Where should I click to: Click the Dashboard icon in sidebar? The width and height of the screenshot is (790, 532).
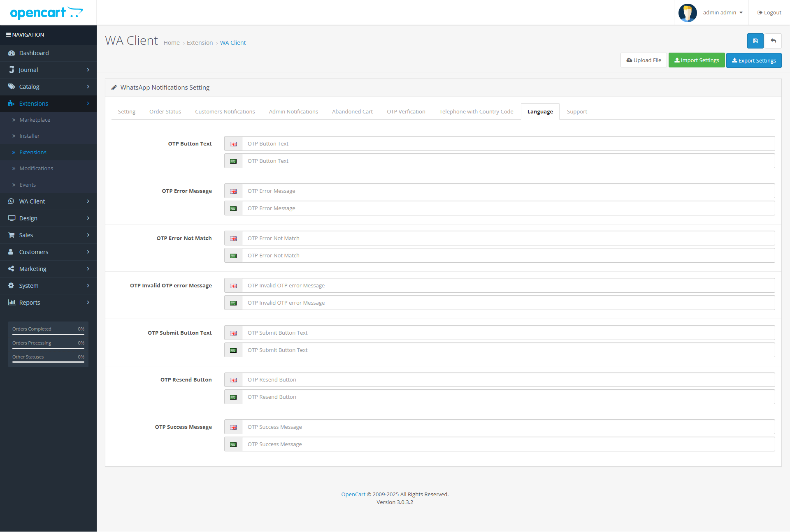pos(12,53)
